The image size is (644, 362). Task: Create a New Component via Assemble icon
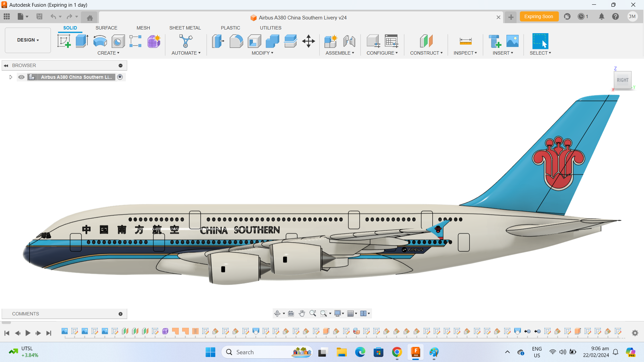(331, 41)
